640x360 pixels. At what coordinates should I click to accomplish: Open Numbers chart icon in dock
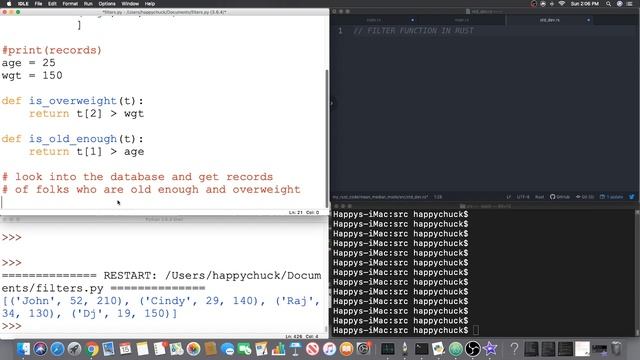(278, 349)
